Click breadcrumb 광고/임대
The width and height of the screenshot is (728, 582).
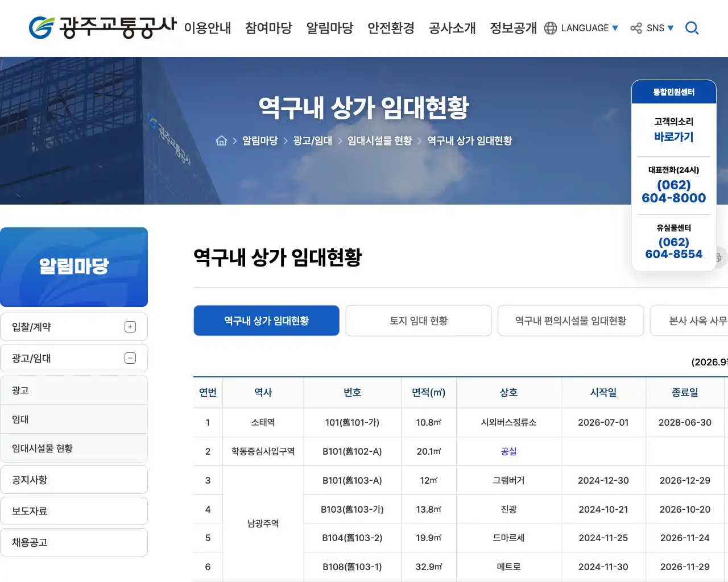click(312, 140)
